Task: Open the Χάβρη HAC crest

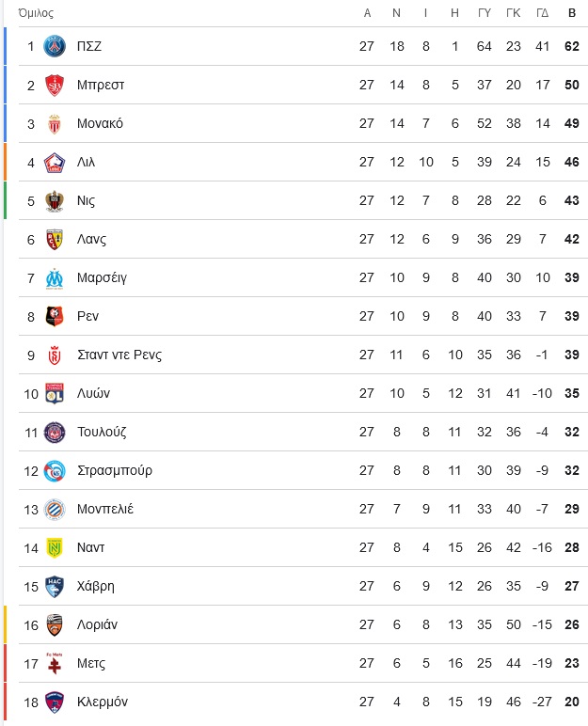Action: point(55,586)
